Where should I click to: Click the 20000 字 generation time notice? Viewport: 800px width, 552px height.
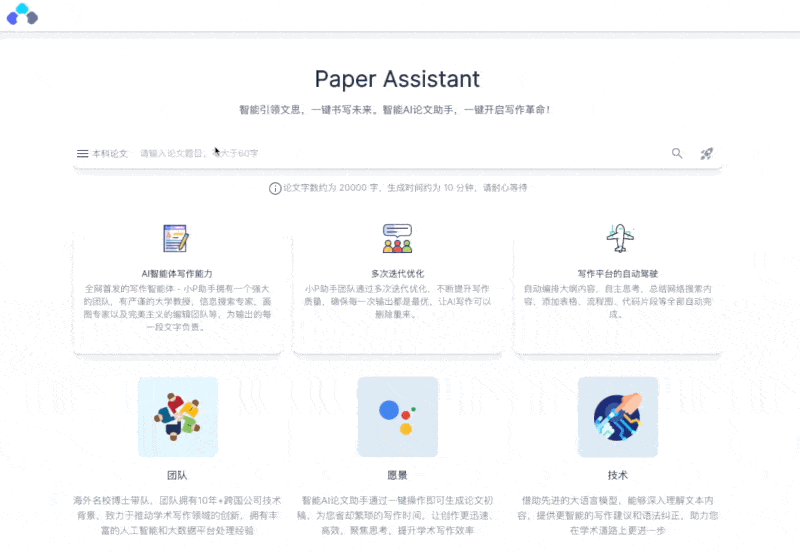[x=405, y=188]
